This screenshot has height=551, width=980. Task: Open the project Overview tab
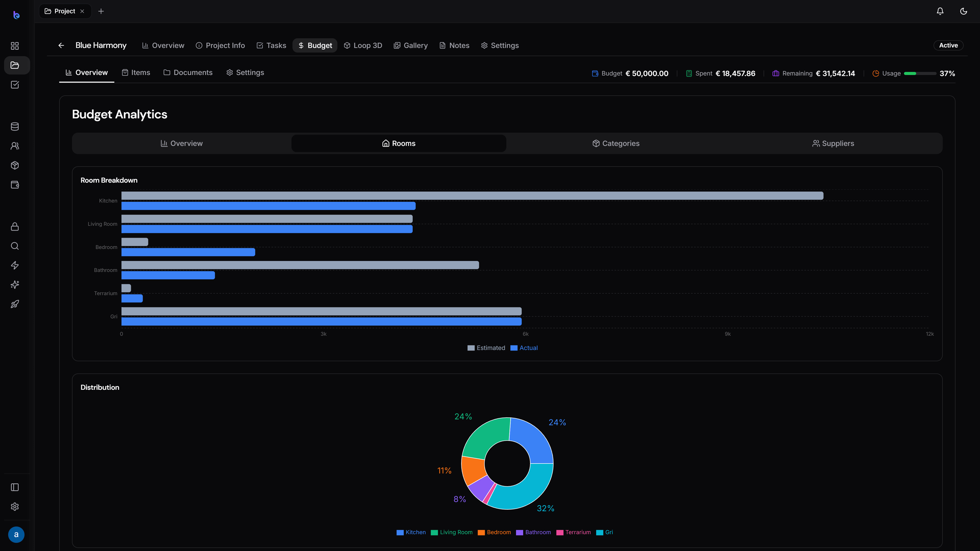pyautogui.click(x=163, y=45)
